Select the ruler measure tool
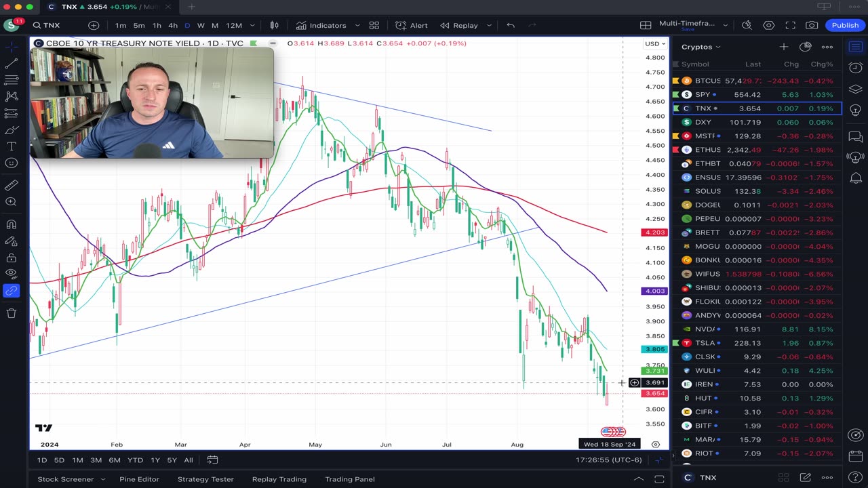This screenshot has height=488, width=868. pyautogui.click(x=11, y=185)
